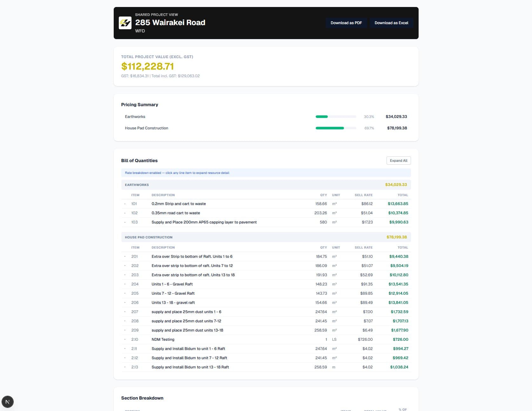Click item number 208
Screen dimensions: 532x411
point(135,321)
